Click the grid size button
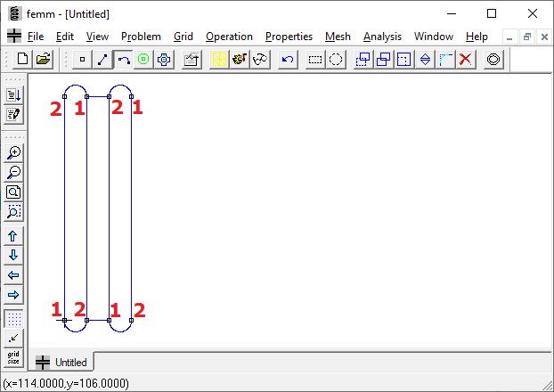Image resolution: width=554 pixels, height=392 pixels. click(13, 358)
